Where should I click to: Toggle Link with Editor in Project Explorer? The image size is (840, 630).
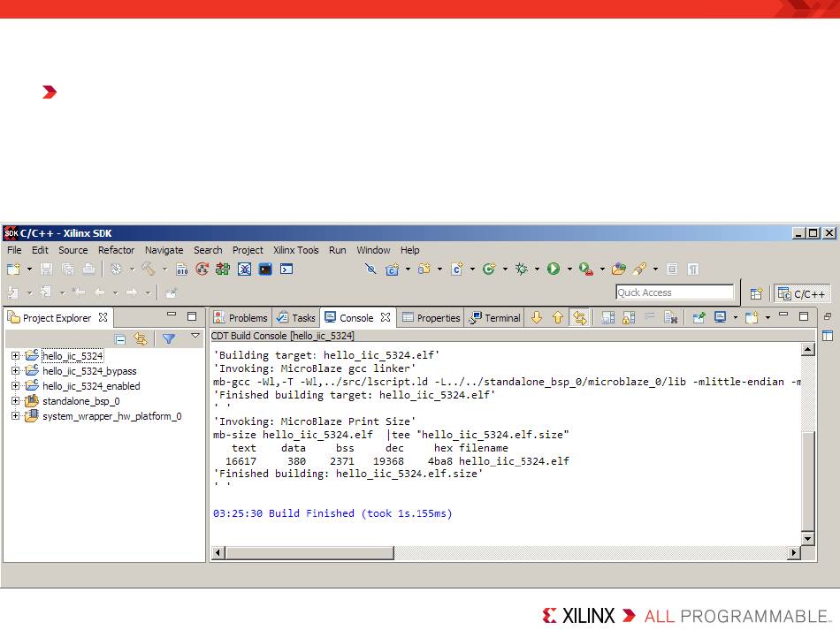(141, 338)
